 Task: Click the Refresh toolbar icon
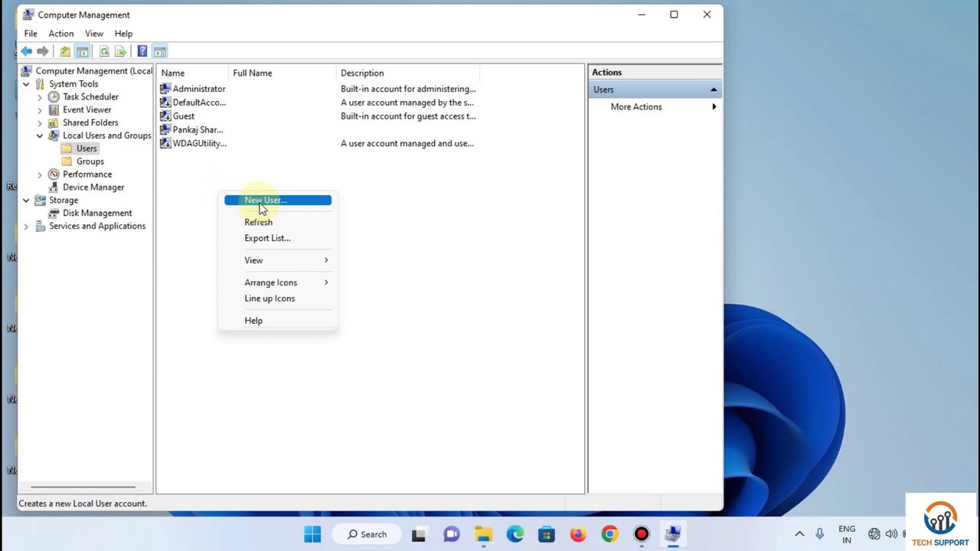click(104, 51)
